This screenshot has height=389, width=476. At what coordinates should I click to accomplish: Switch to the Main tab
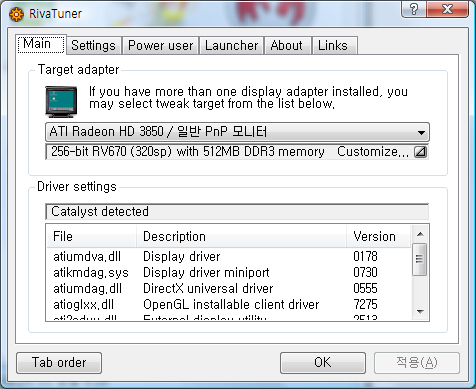(x=41, y=44)
